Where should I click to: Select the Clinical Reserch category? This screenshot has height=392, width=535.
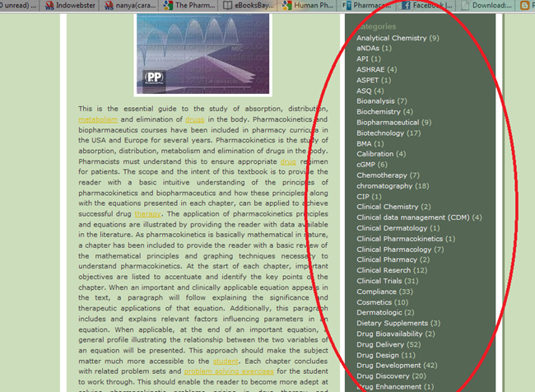[392, 270]
